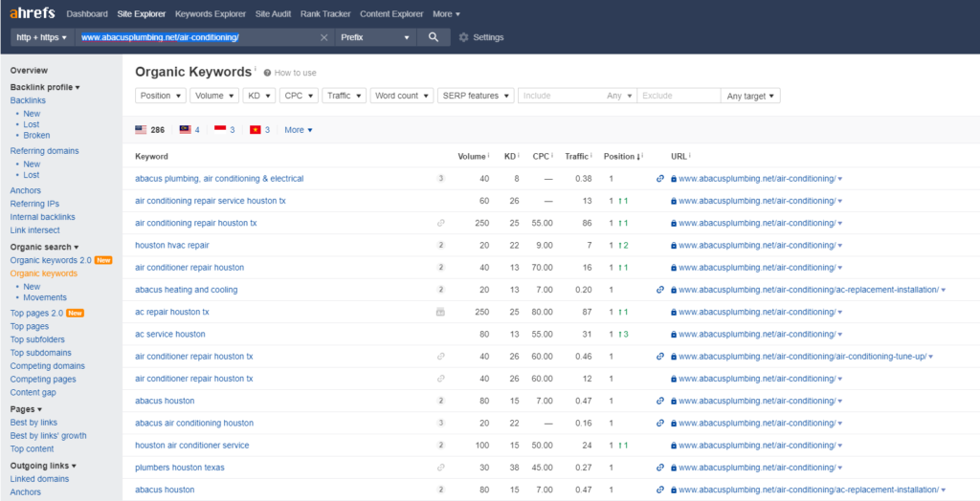Screen dimensions: 980x501
Task: Click sitelinks icon in abacus heating and cooling row
Action: [660, 290]
